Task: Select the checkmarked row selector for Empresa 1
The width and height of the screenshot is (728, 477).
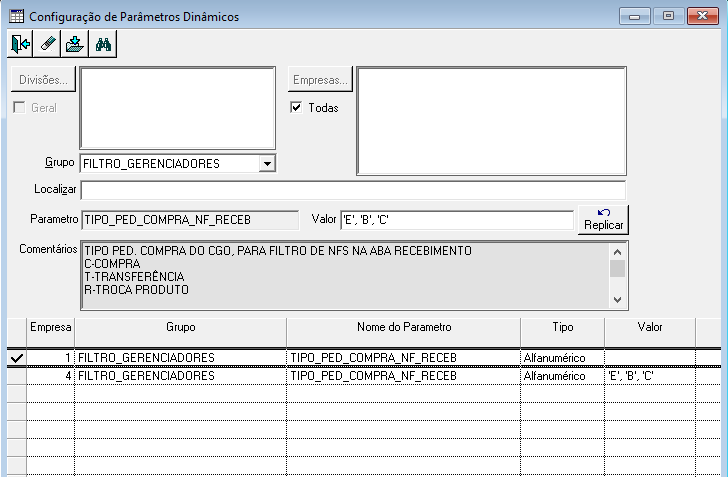Action: pyautogui.click(x=17, y=358)
